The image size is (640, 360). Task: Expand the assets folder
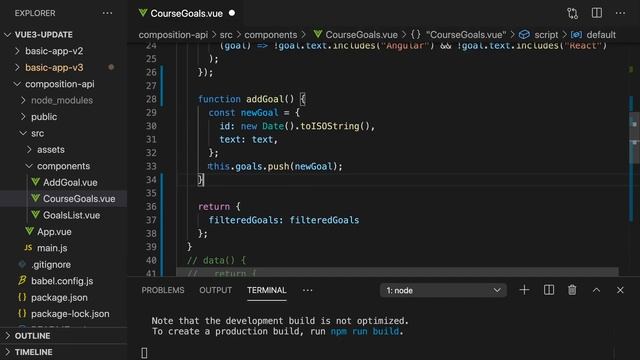[x=29, y=149]
